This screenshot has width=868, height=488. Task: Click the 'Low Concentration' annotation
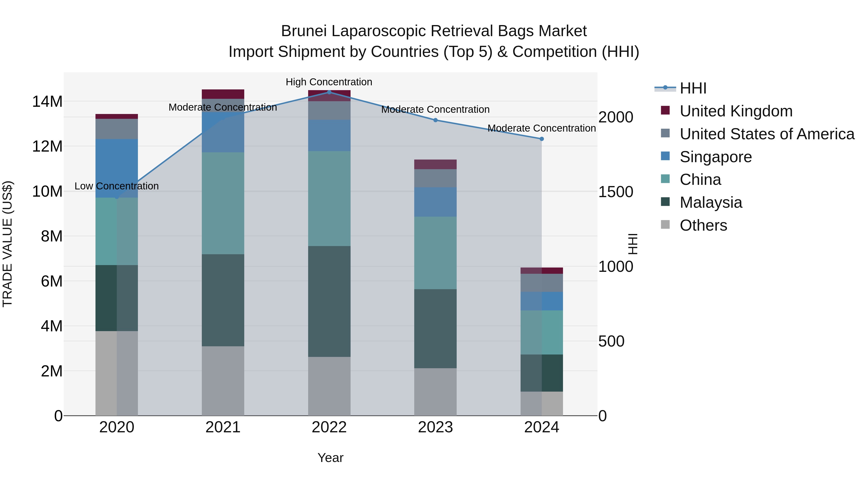coord(117,186)
